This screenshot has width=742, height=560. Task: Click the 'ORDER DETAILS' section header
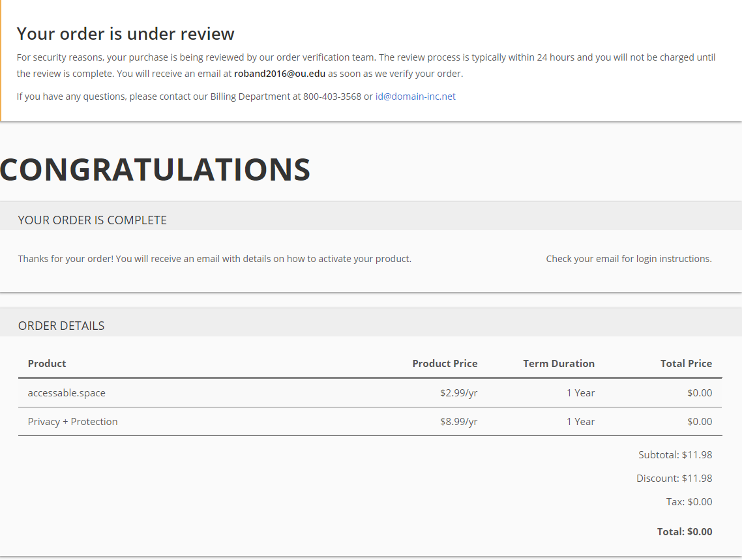tap(61, 326)
